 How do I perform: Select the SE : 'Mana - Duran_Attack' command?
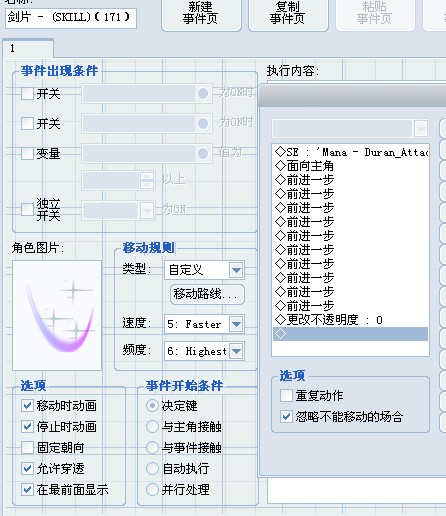click(x=350, y=152)
